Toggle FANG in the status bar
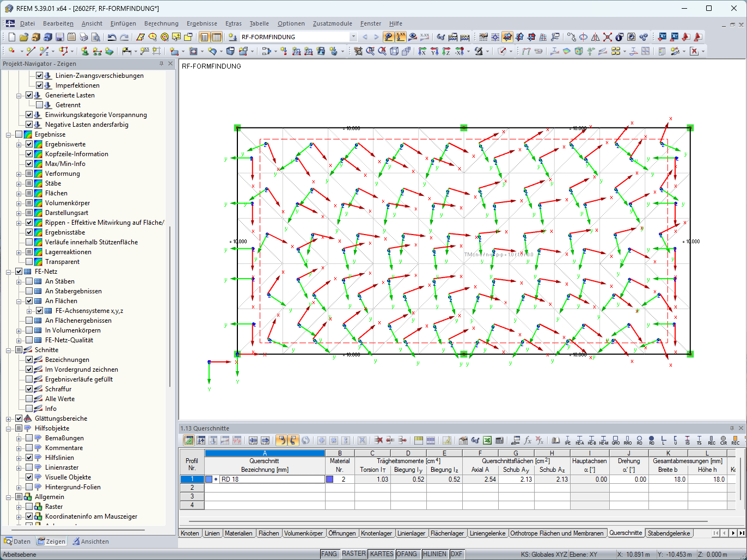747x560 pixels. pos(329,554)
